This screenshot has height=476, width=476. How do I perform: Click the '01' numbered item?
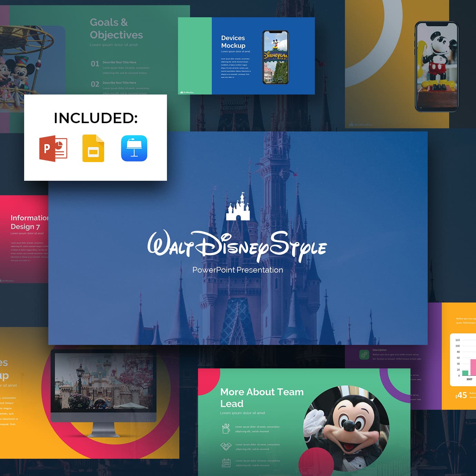pyautogui.click(x=95, y=64)
